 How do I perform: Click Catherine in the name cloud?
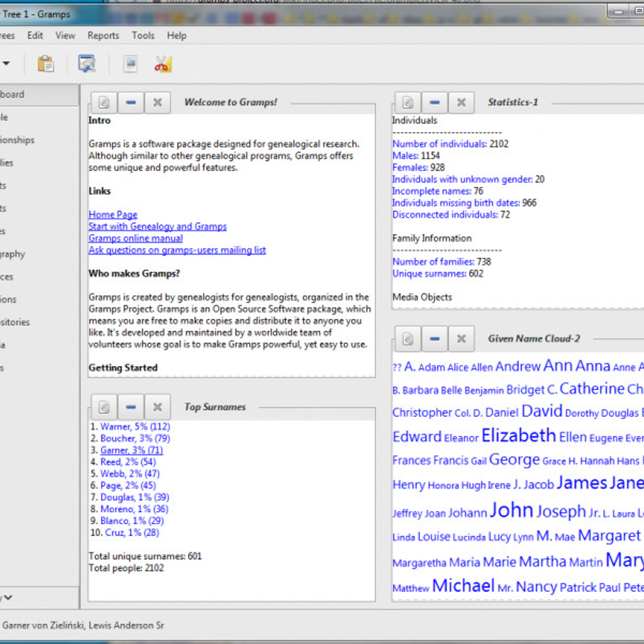click(592, 389)
